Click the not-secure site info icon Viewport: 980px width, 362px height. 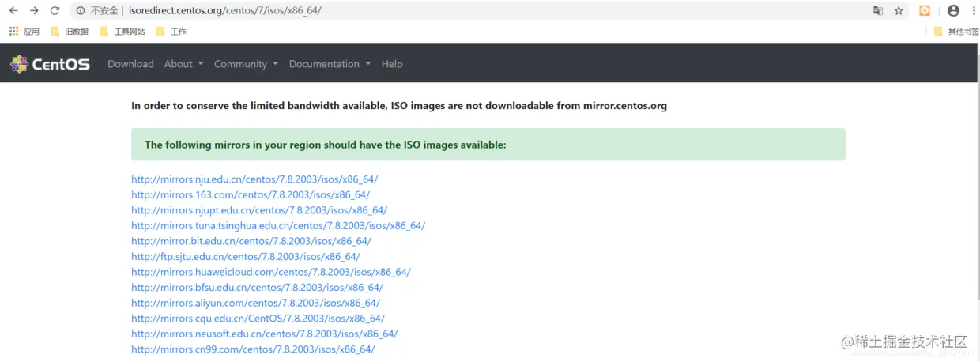pyautogui.click(x=81, y=11)
